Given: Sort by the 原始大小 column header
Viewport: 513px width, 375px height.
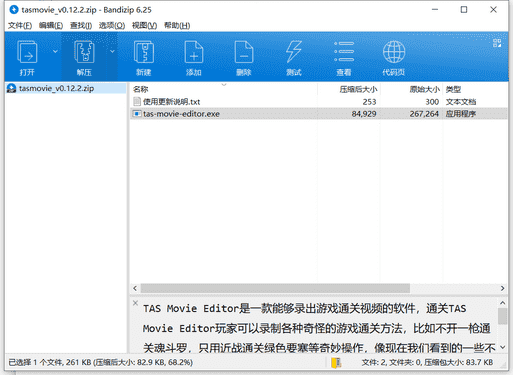Looking at the screenshot, I should coord(412,89).
